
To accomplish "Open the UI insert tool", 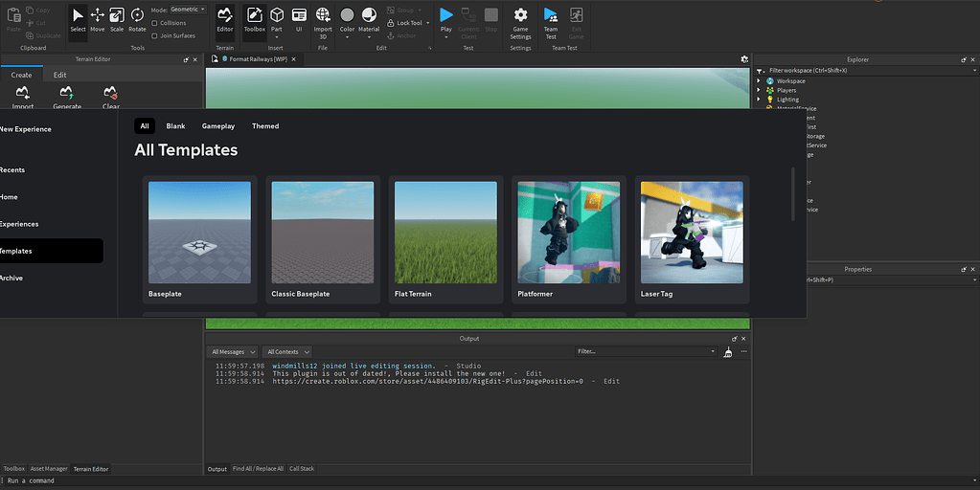I will [x=299, y=21].
